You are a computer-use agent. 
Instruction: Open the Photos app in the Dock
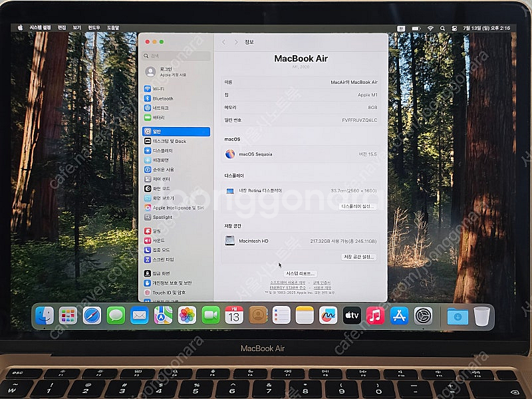[x=187, y=316]
